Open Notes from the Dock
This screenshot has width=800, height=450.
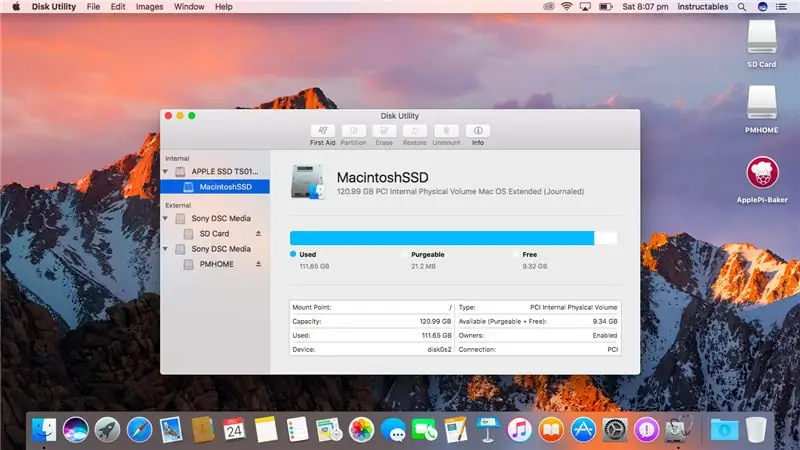(266, 430)
